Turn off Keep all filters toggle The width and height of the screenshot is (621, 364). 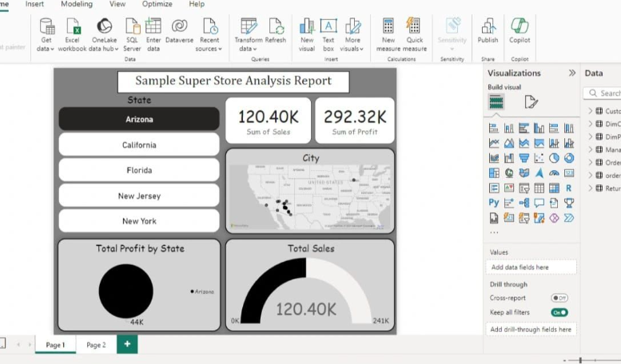coord(559,312)
